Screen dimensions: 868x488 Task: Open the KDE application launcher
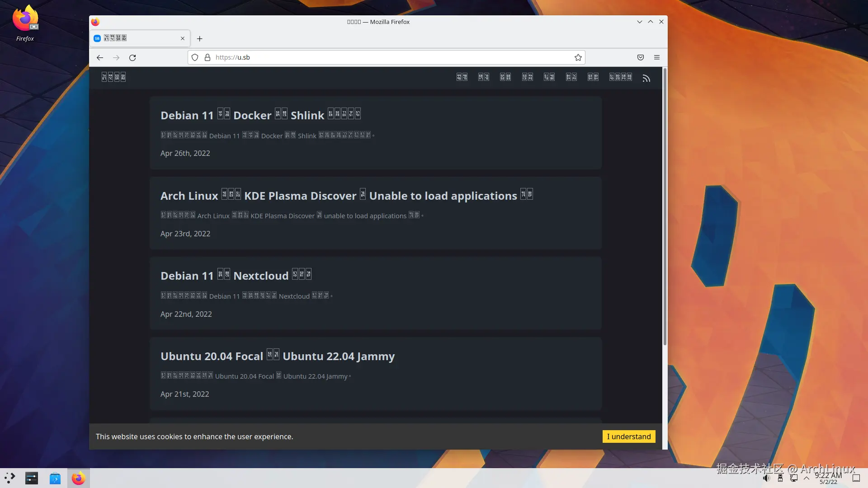(10, 478)
